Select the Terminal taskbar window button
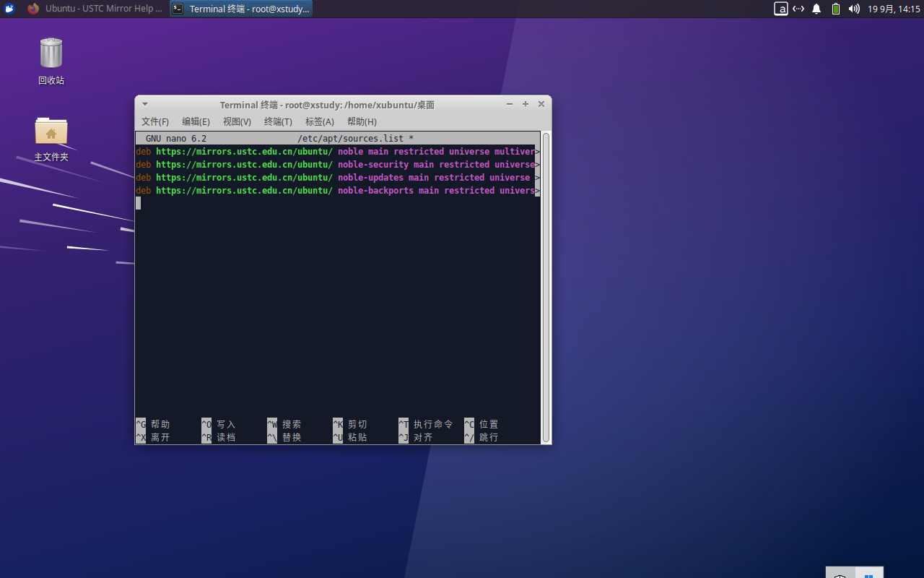 [241, 9]
